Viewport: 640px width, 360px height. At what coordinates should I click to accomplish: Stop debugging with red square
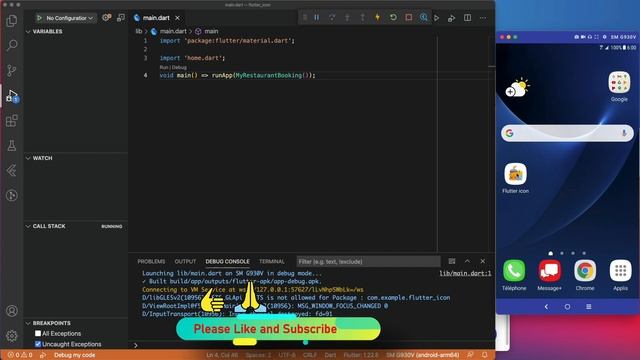409,18
